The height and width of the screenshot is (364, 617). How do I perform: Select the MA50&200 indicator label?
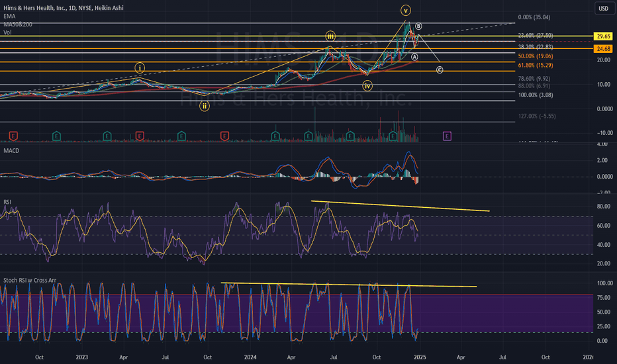tap(18, 24)
